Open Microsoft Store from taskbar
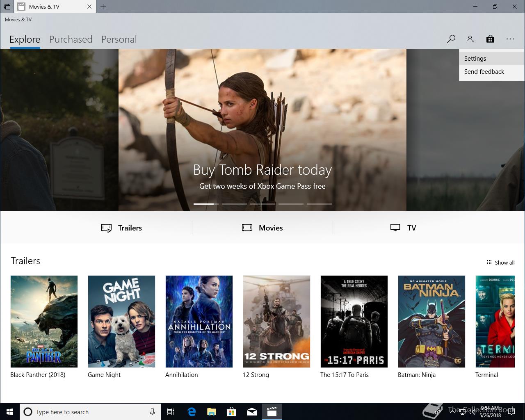 pyautogui.click(x=232, y=412)
